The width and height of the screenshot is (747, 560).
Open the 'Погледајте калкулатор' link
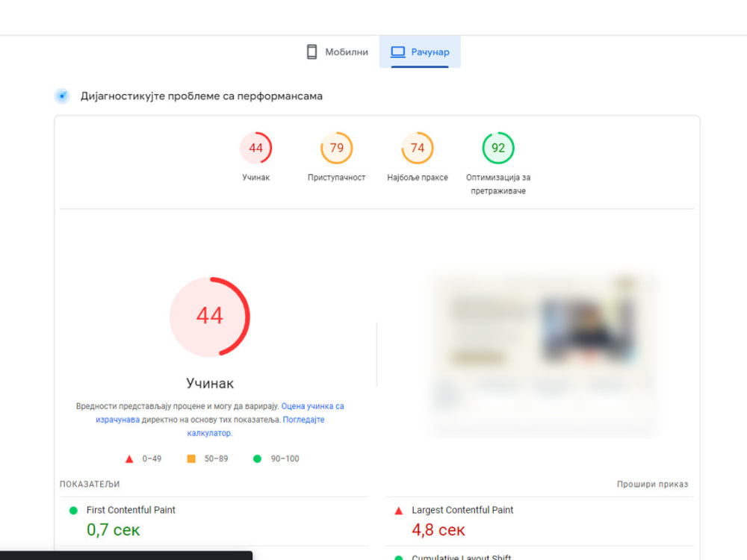[x=303, y=420]
